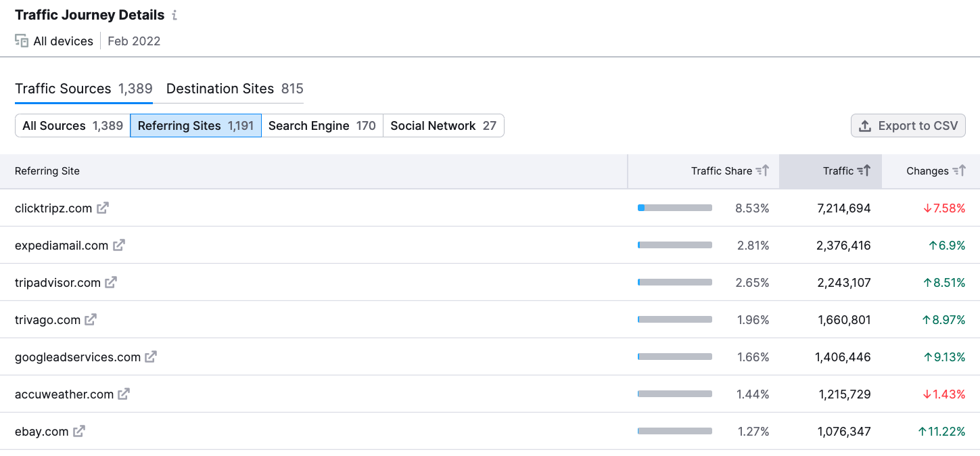Select the 1.44% traffic share value

[x=753, y=394]
